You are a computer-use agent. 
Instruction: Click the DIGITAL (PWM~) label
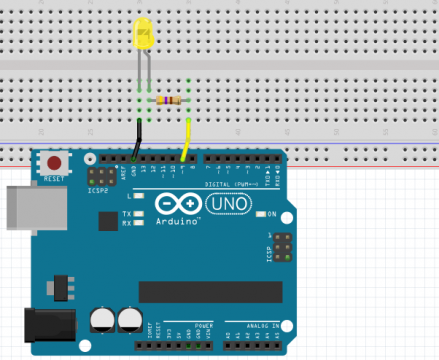point(231,184)
